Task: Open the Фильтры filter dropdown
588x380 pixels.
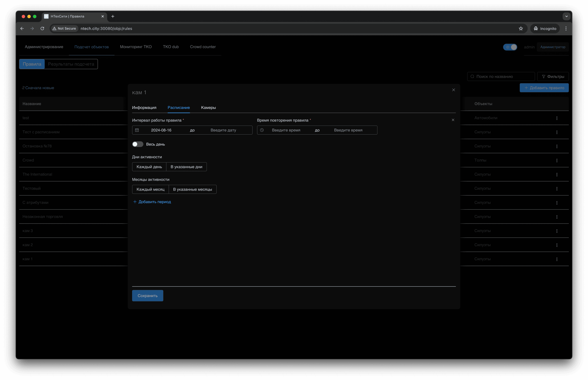Action: 553,76
